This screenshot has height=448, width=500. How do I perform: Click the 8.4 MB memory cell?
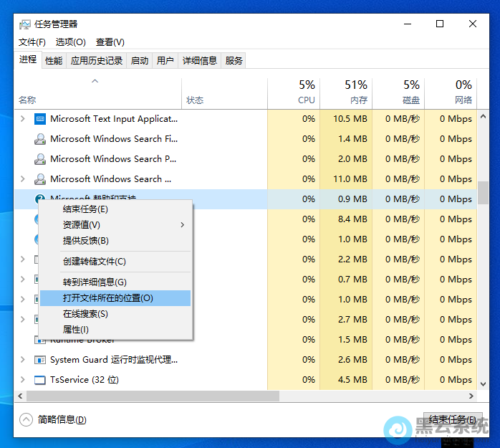click(x=346, y=219)
